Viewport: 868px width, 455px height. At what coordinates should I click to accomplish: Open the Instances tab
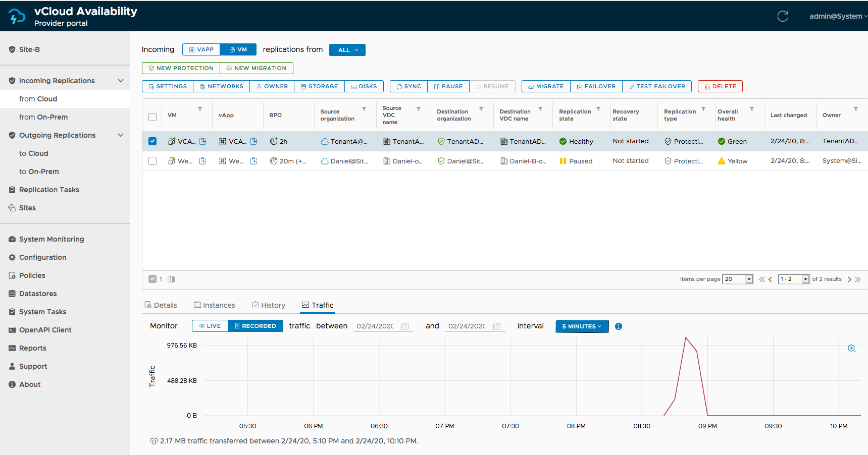(214, 305)
